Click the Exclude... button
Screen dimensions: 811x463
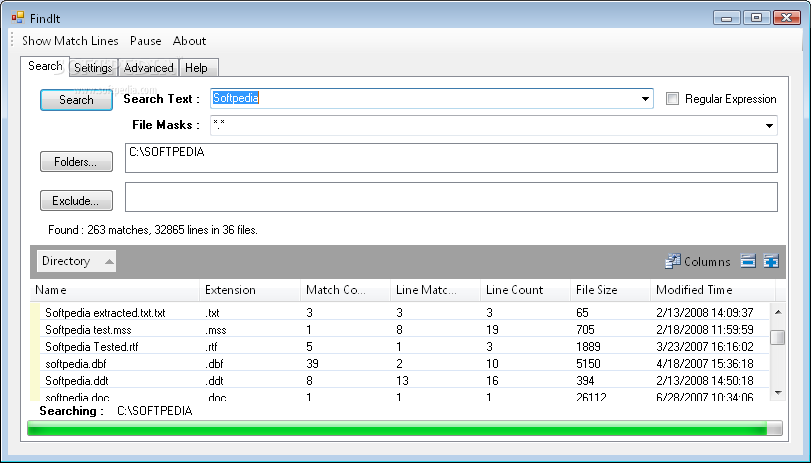76,201
